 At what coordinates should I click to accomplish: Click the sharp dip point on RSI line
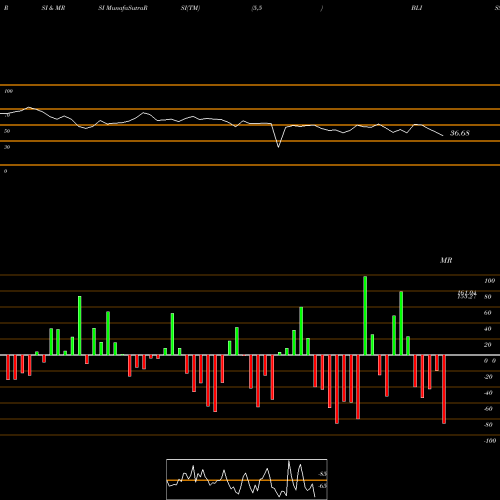click(x=278, y=146)
